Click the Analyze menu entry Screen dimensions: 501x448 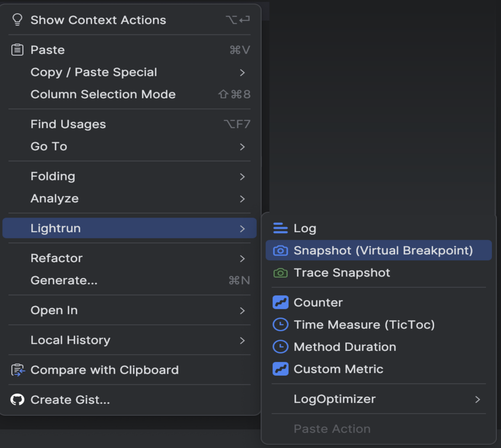(x=55, y=198)
